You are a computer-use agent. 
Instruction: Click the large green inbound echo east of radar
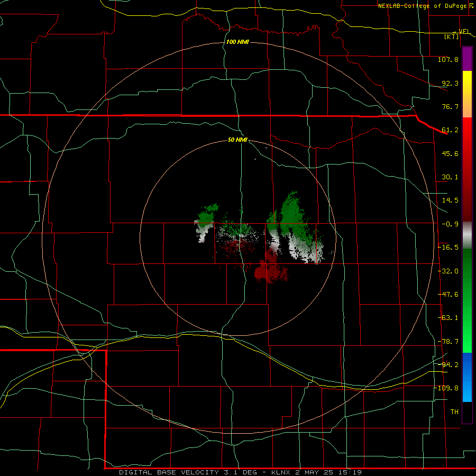[291, 217]
